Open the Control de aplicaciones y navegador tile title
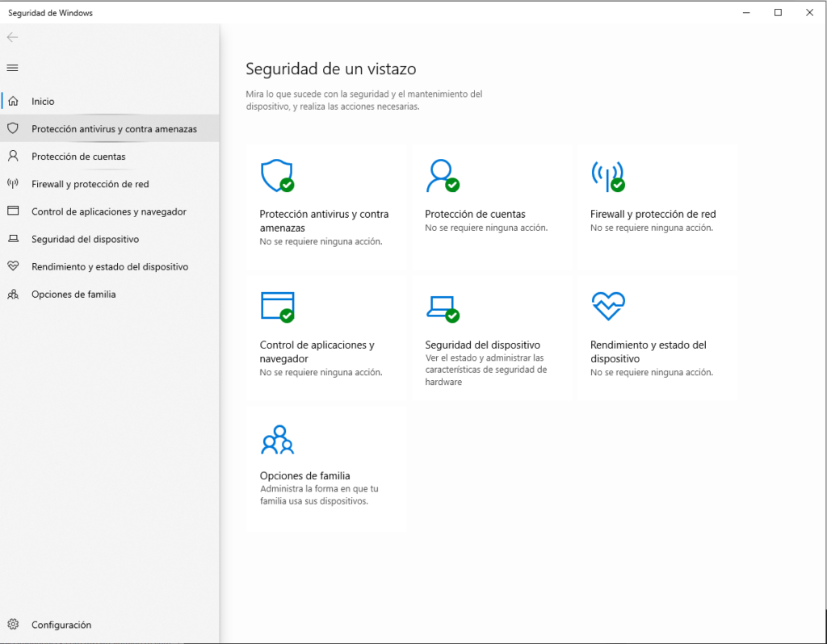Image resolution: width=827 pixels, height=644 pixels. (x=317, y=352)
